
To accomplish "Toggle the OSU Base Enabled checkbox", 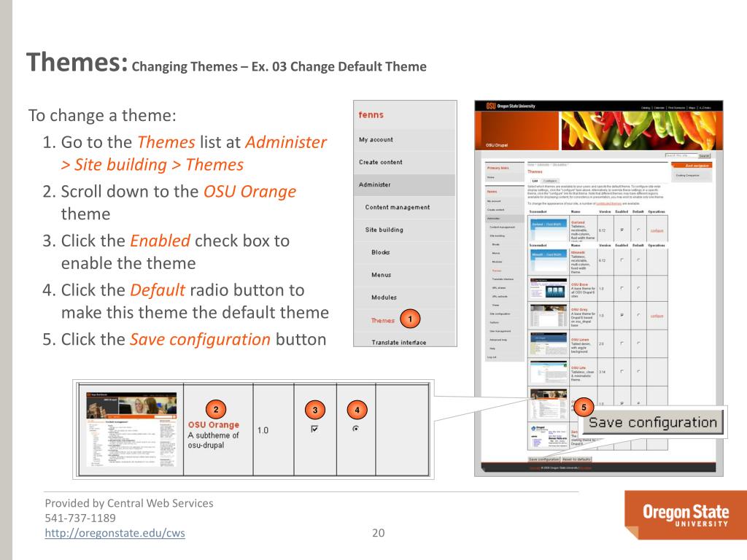I will pyautogui.click(x=622, y=288).
